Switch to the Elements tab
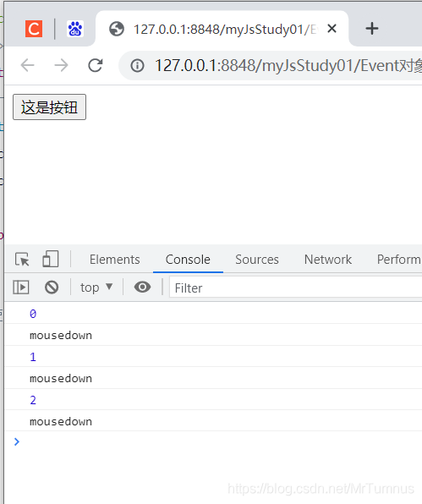The image size is (422, 504). (x=115, y=260)
